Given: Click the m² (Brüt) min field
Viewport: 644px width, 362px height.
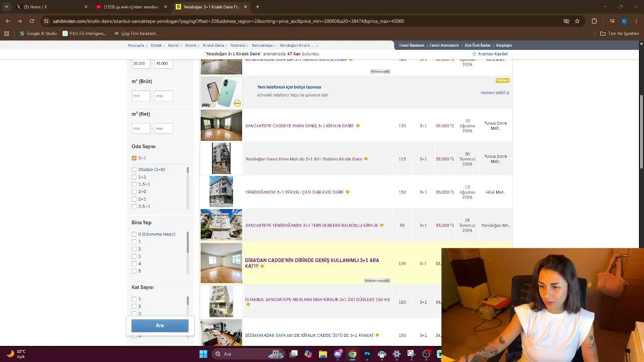Looking at the screenshot, I should coord(141,96).
